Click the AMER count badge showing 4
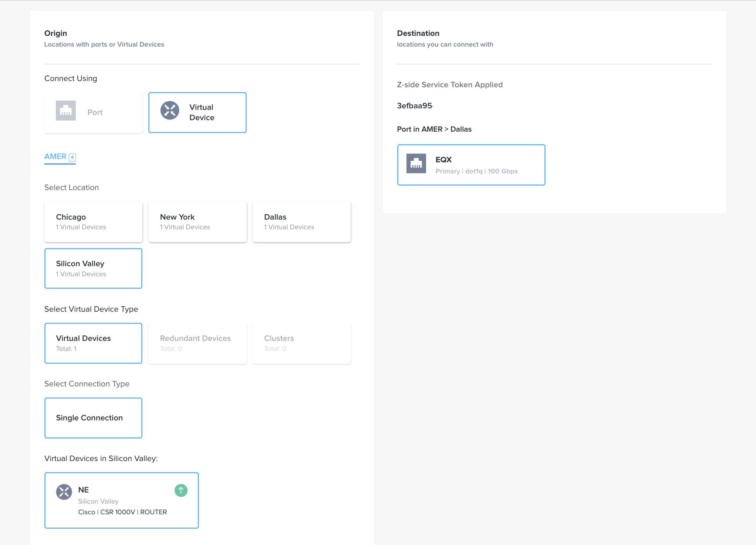This screenshot has height=545, width=756. click(x=72, y=157)
